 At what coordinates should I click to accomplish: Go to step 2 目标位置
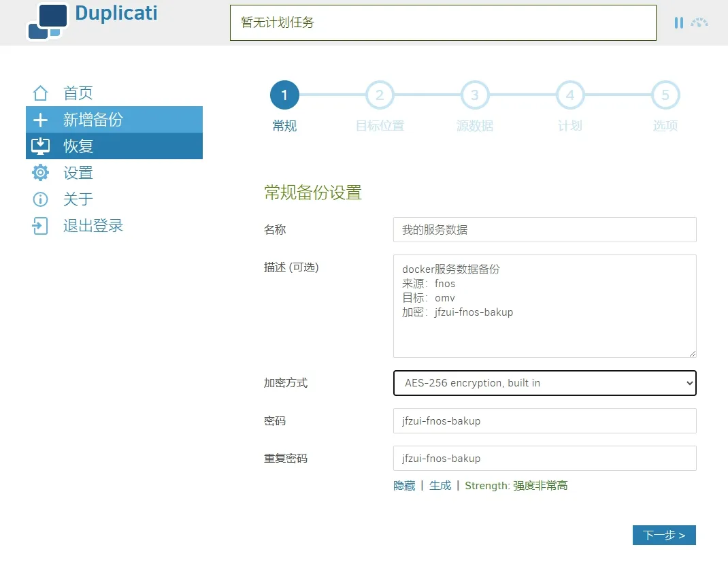coord(380,96)
